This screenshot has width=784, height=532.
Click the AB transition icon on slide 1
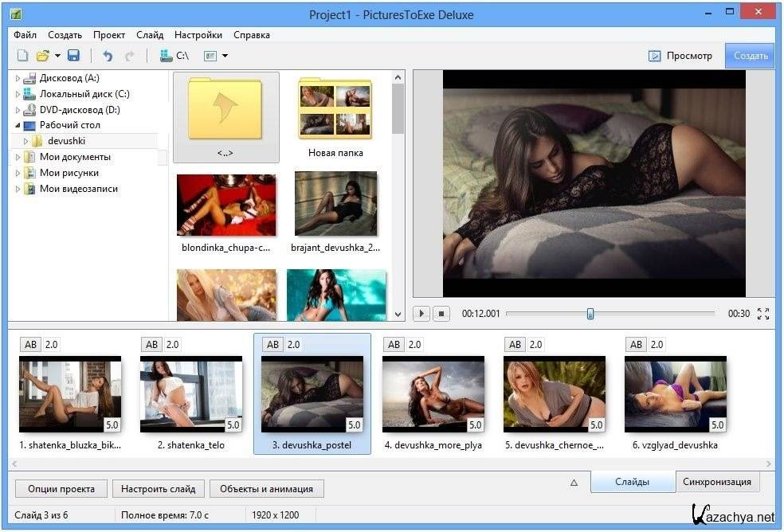[30, 345]
